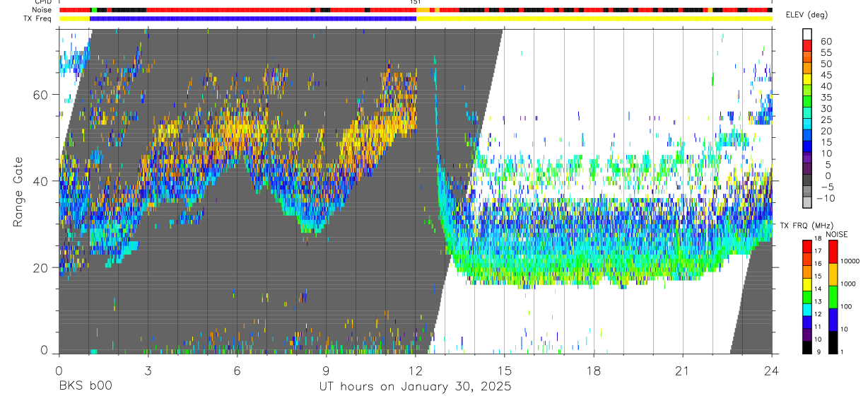Viewport: 868px width, 401px height.
Task: Click the 'Noise' row label at top left
Action: (x=42, y=10)
